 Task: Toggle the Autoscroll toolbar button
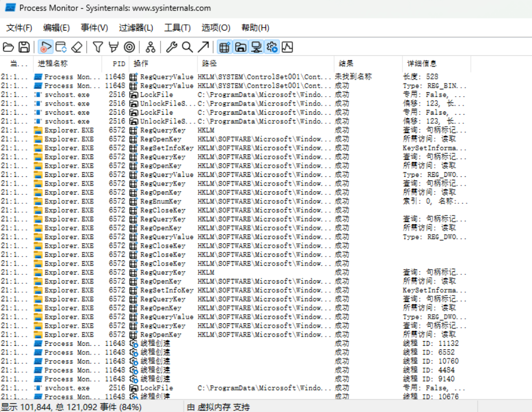click(x=61, y=47)
